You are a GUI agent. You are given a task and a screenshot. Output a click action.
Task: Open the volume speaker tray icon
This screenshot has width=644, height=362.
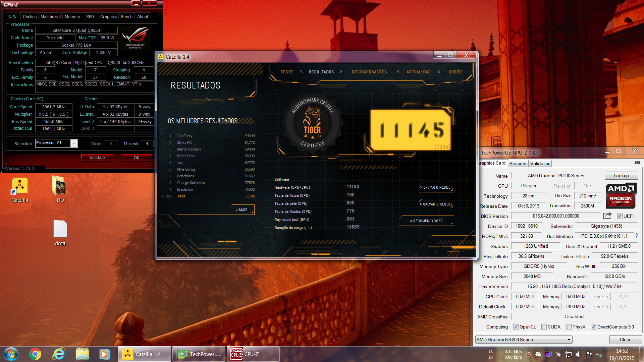coord(579,354)
